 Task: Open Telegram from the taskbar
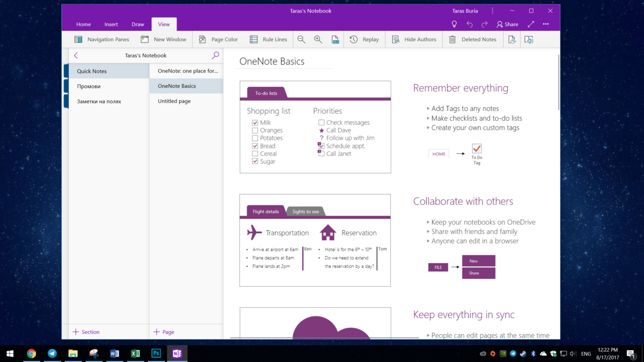[x=52, y=353]
